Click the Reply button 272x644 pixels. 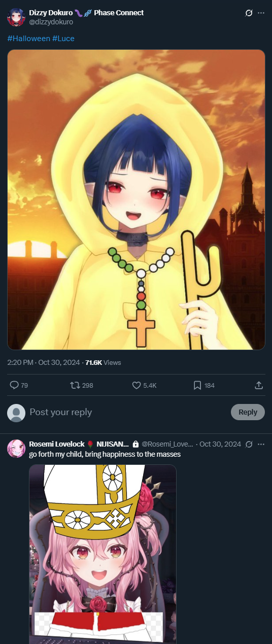click(x=248, y=412)
